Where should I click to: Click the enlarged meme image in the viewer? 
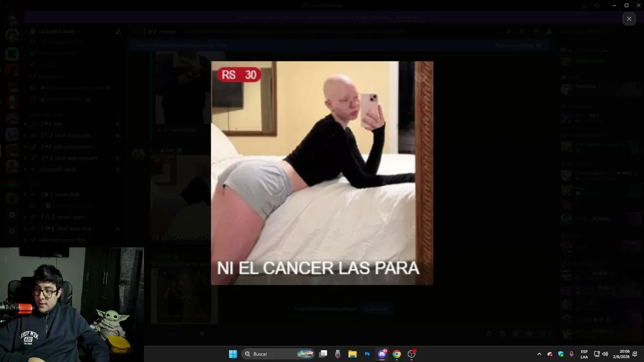coord(322,173)
